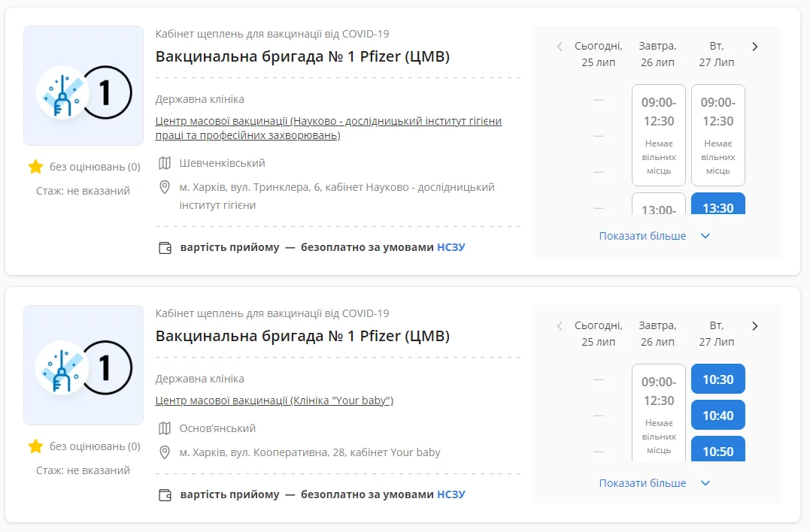Image resolution: width=810 pixels, height=532 pixels.
Task: Click the star rating icon in first card
Action: coord(35,167)
